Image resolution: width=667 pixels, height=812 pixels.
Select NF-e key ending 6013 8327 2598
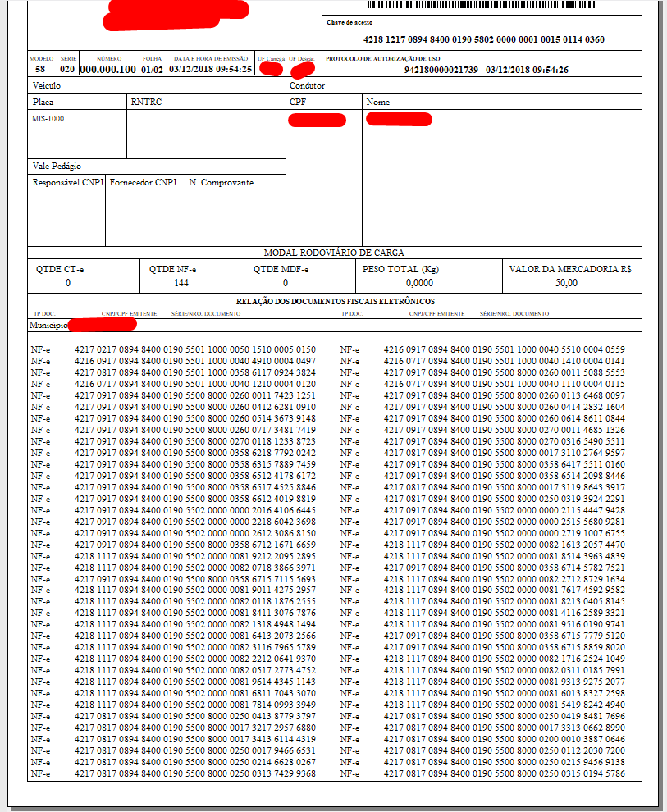504,693
